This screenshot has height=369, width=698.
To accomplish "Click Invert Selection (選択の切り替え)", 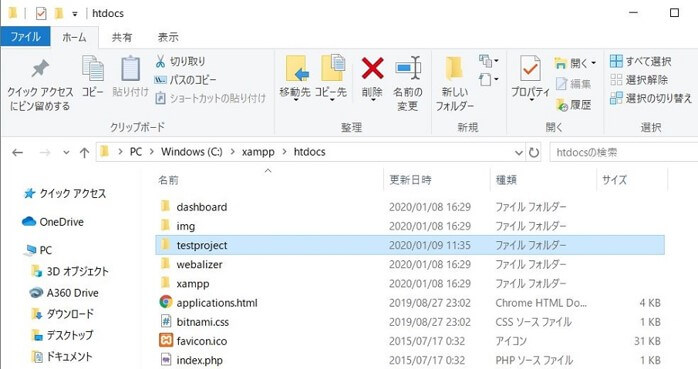I will pyautogui.click(x=651, y=98).
